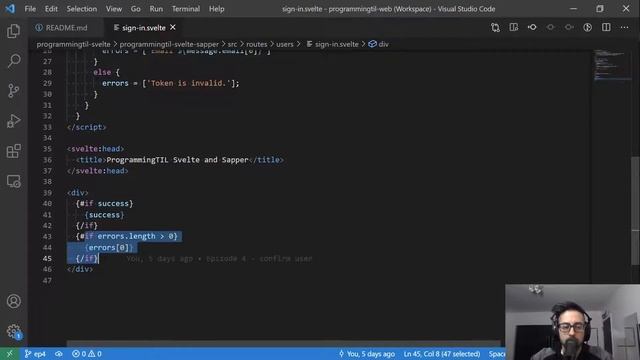This screenshot has width=640, height=360.
Task: Open the View menu
Action: click(114, 9)
